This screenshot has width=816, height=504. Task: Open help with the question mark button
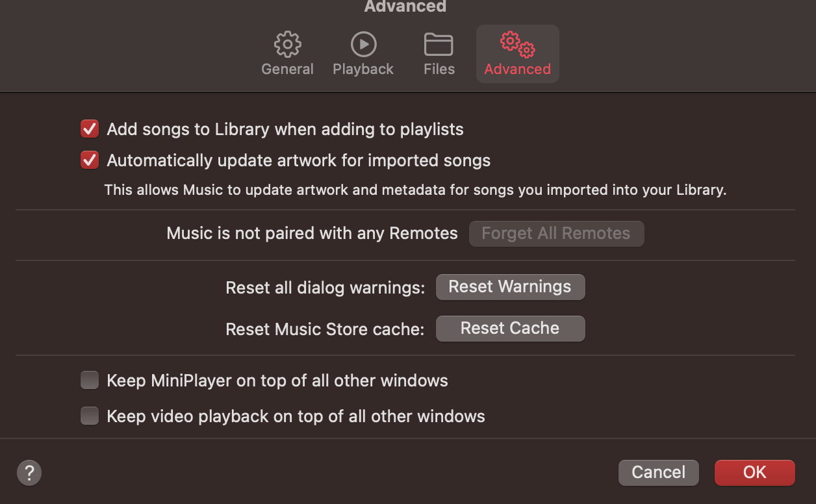(29, 472)
